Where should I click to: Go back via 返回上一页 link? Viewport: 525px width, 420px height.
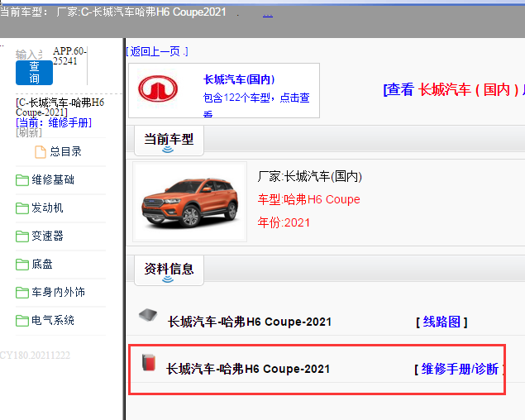pyautogui.click(x=157, y=51)
